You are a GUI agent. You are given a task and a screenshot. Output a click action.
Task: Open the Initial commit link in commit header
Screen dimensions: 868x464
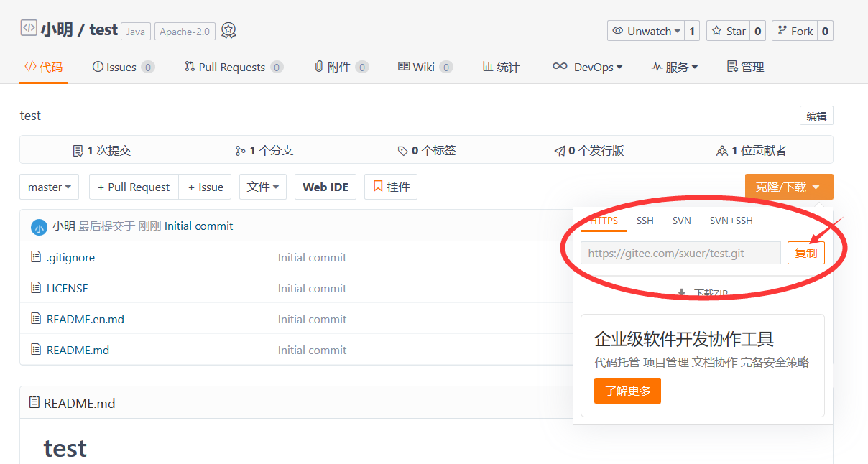tap(199, 226)
